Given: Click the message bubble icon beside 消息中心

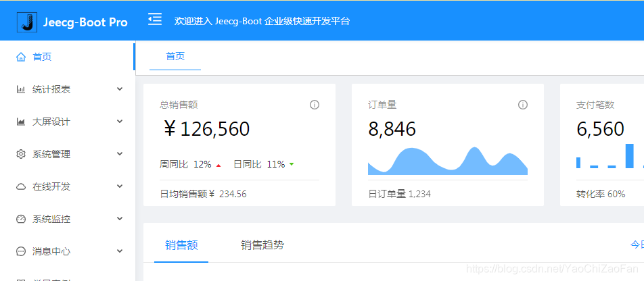Looking at the screenshot, I should [20, 251].
